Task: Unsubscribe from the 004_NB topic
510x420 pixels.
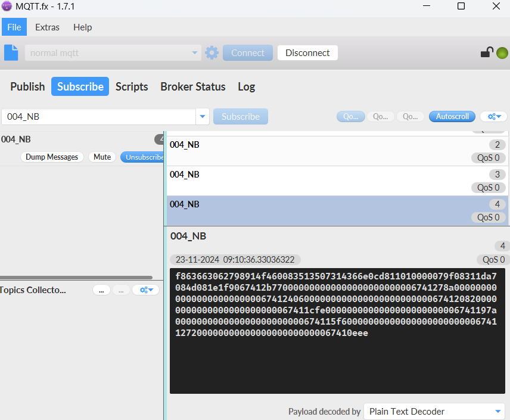Action: point(142,157)
